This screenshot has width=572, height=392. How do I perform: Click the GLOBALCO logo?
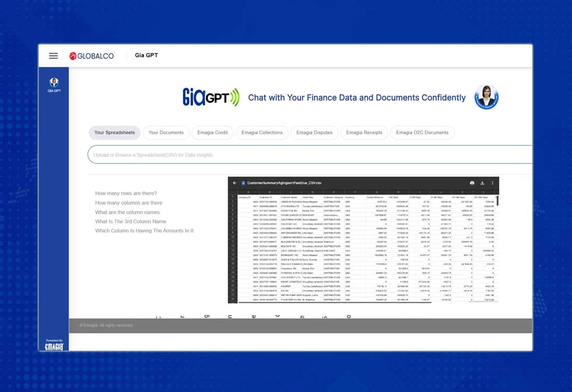(91, 56)
